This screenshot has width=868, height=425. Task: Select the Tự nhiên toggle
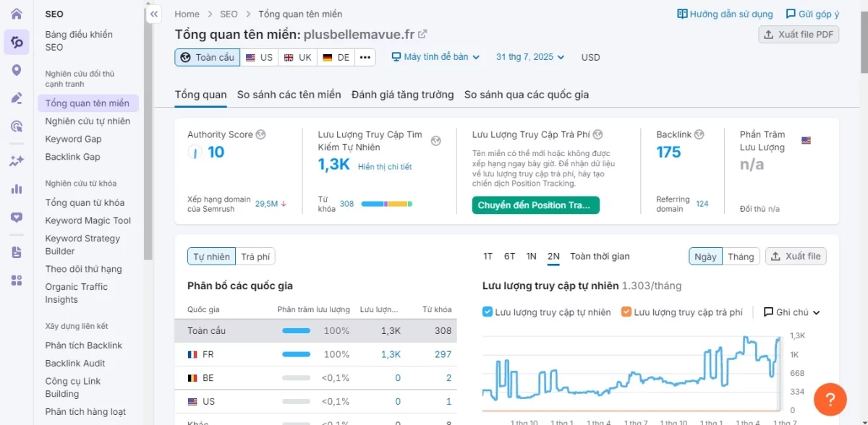[x=211, y=257]
